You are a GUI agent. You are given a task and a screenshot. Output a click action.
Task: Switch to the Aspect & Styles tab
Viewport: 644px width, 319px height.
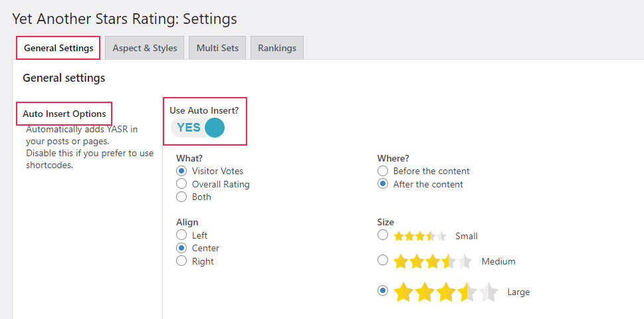point(145,48)
